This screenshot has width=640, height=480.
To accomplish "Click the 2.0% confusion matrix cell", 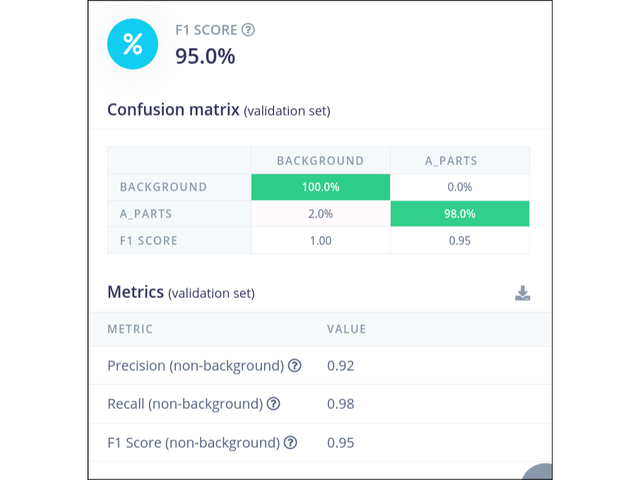I will click(320, 213).
